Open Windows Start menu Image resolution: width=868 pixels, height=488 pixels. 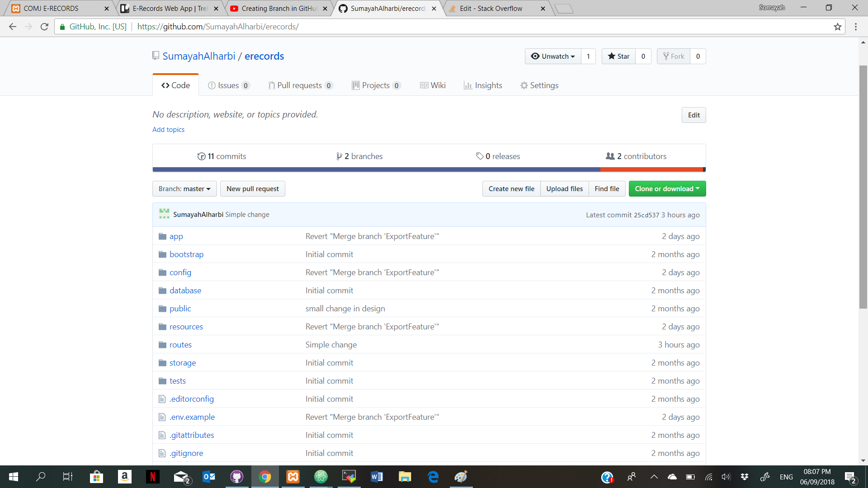click(x=14, y=477)
